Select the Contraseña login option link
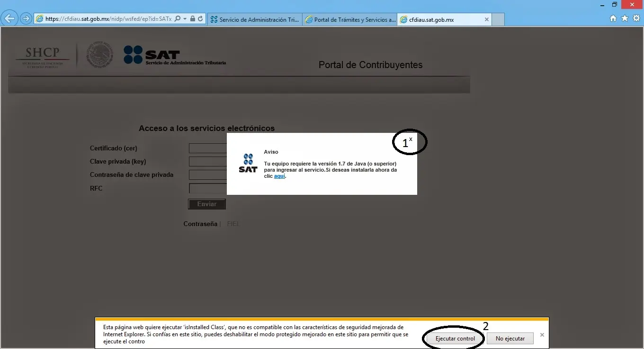644x349 pixels. pos(200,224)
